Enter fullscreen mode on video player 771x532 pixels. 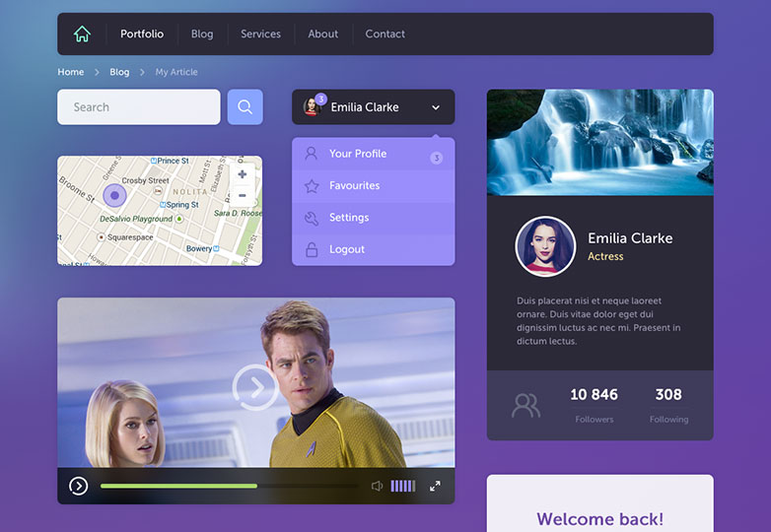tap(435, 486)
